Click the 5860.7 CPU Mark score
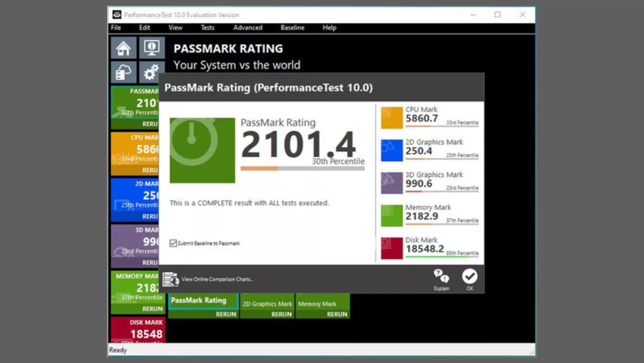 (x=422, y=118)
